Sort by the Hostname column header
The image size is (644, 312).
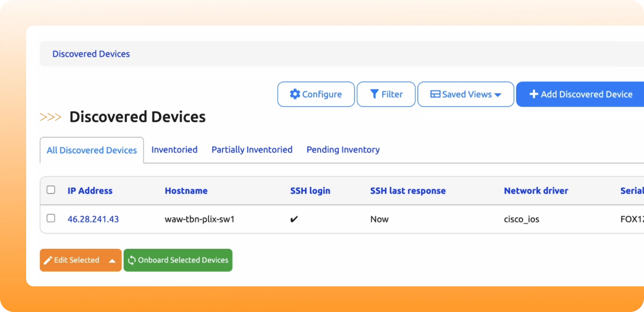click(186, 191)
